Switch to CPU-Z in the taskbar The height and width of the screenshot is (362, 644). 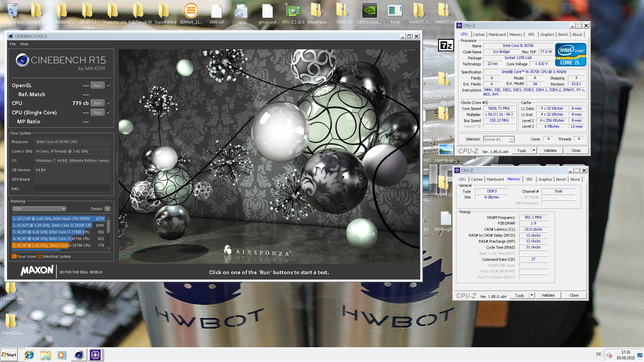[x=95, y=355]
